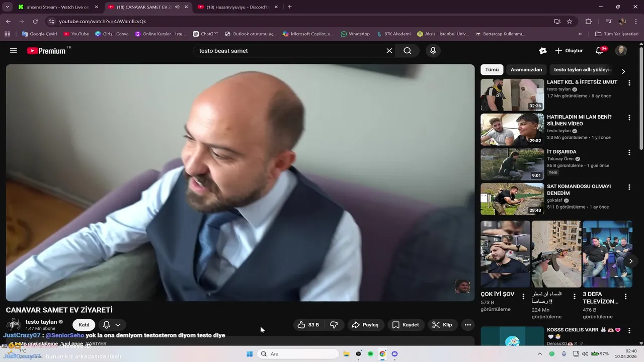The width and height of the screenshot is (644, 362).
Task: Click the page vertical scrollbar
Action: click(x=641, y=98)
